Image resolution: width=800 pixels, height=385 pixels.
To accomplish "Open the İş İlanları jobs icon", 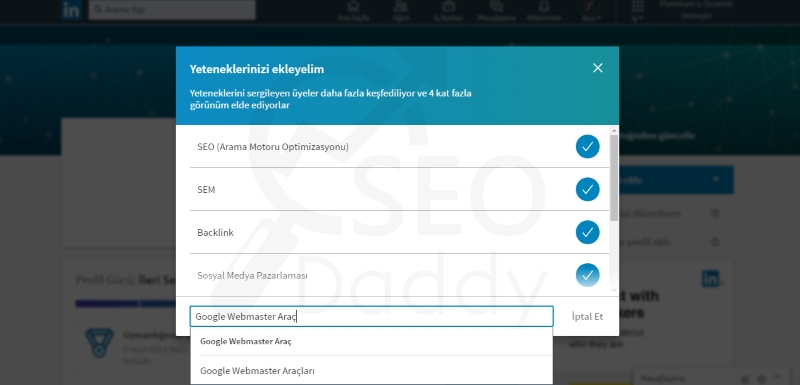I will [448, 11].
